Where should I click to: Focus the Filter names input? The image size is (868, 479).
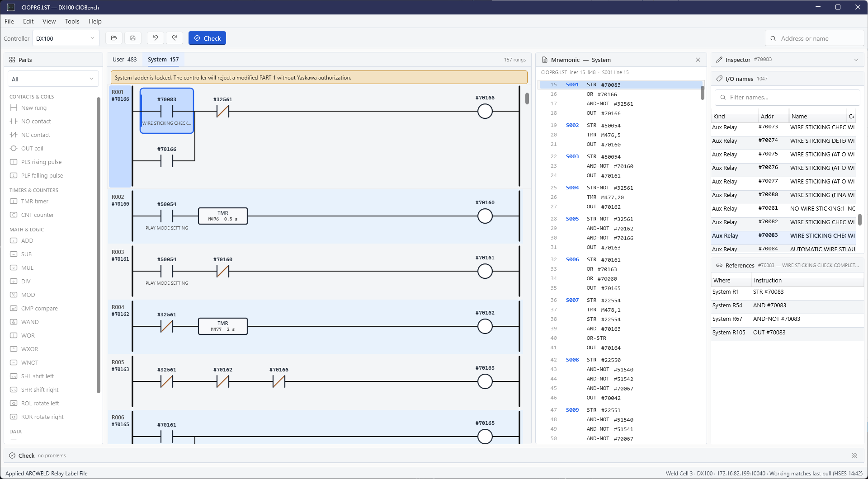point(788,97)
